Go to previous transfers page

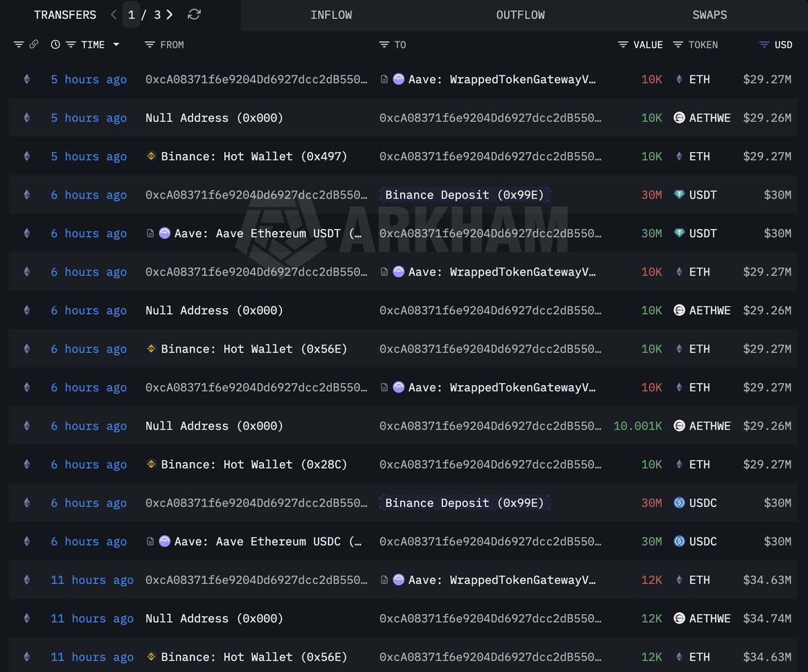coord(113,15)
